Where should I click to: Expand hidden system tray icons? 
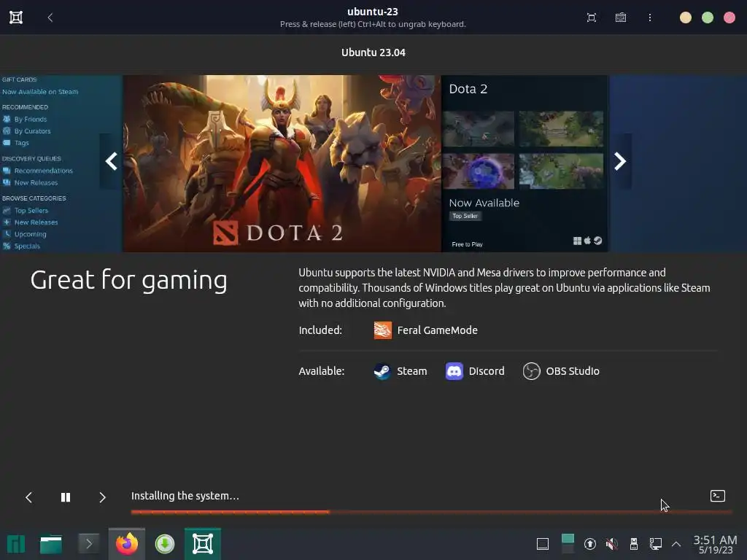click(676, 544)
